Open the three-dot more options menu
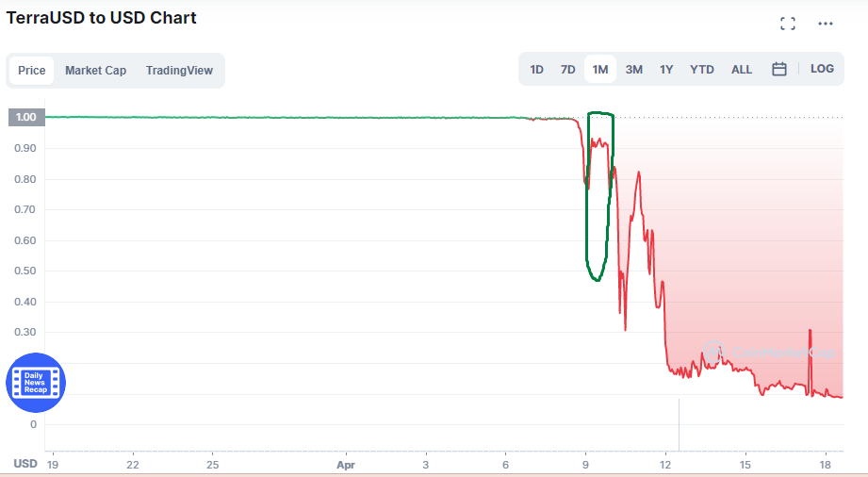868x477 pixels. (x=826, y=24)
